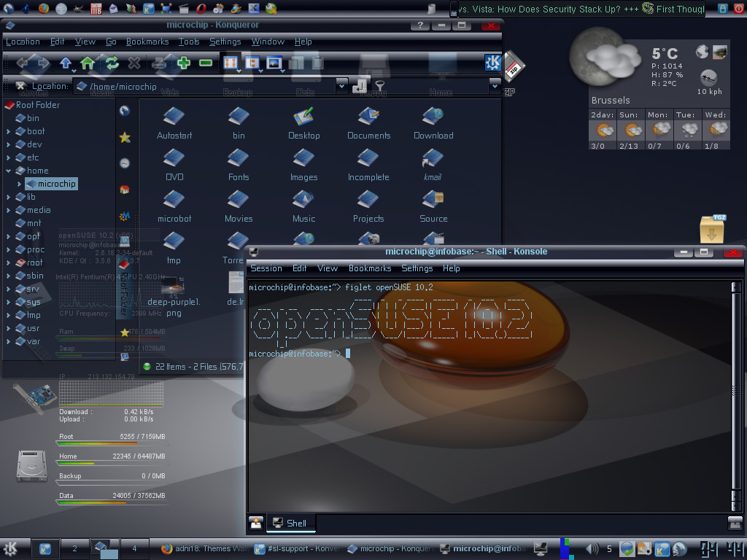The width and height of the screenshot is (747, 560).
Task: Open Konsole Session menu
Action: coord(266,268)
